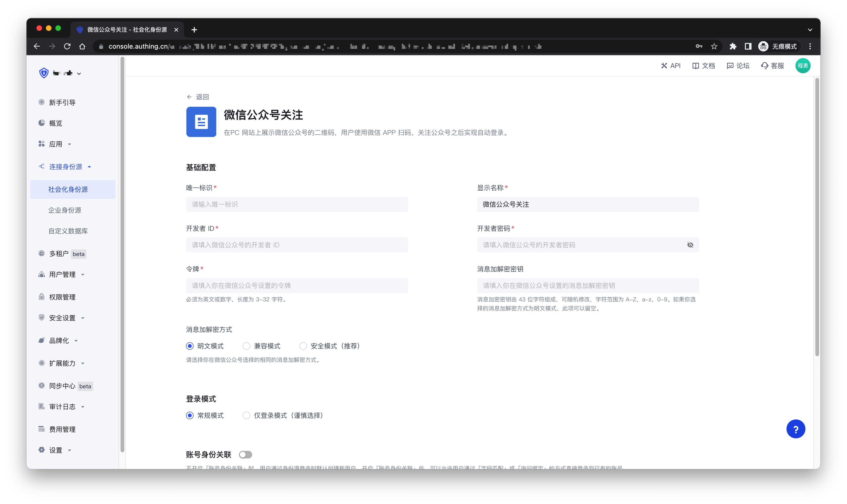Open the browser extensions puzzle icon
The image size is (847, 504).
coord(733,47)
